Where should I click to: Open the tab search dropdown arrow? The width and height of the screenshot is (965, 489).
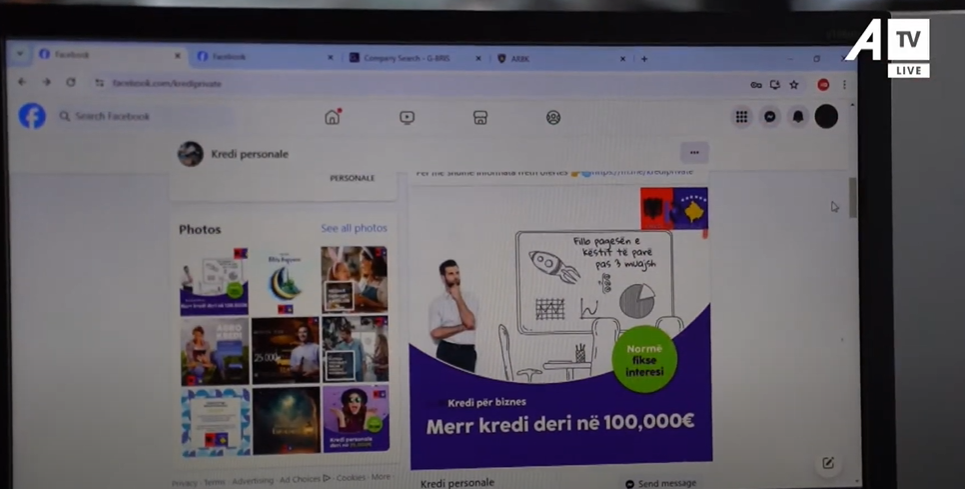(x=20, y=54)
